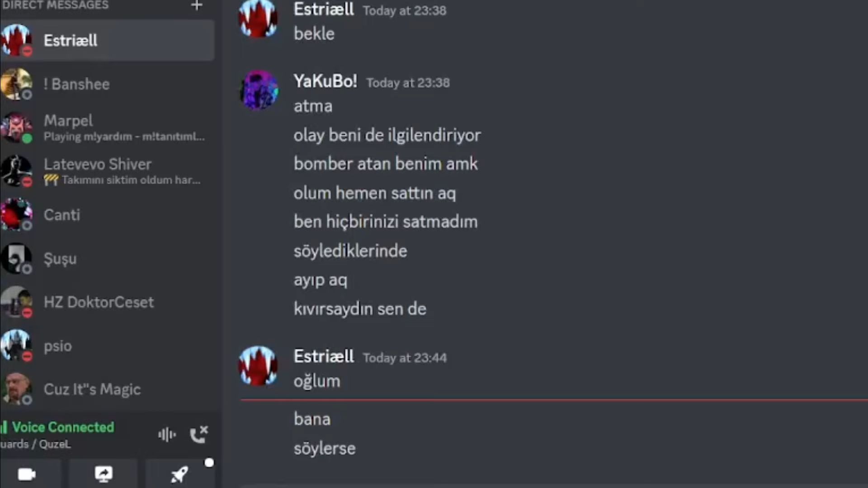Click the noise suppression waveform icon
Image resolution: width=868 pixels, height=488 pixels.
click(167, 435)
